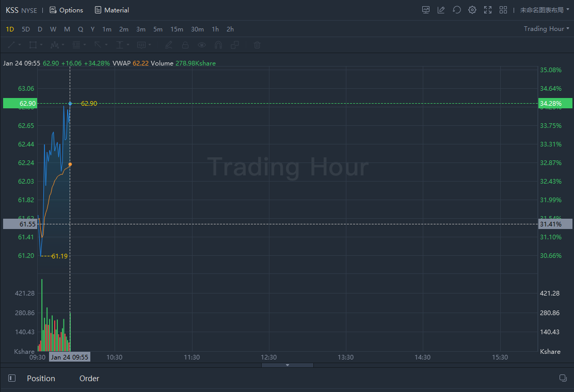Refresh the chart with the circular arrow

pyautogui.click(x=456, y=10)
